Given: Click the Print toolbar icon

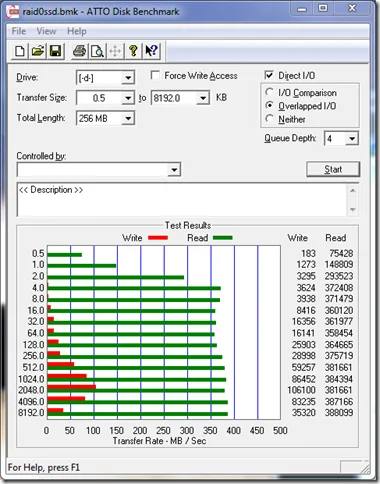Looking at the screenshot, I should [x=79, y=51].
